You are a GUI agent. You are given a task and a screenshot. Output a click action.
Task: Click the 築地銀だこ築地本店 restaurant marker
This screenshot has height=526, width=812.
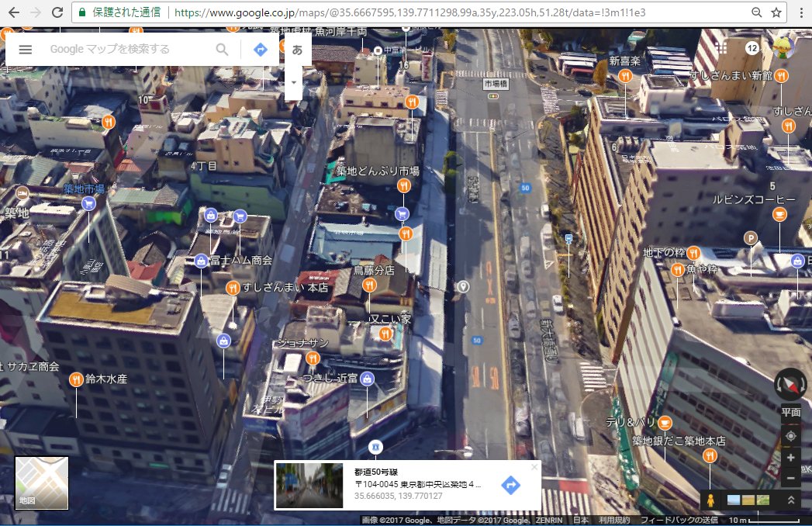click(x=710, y=455)
